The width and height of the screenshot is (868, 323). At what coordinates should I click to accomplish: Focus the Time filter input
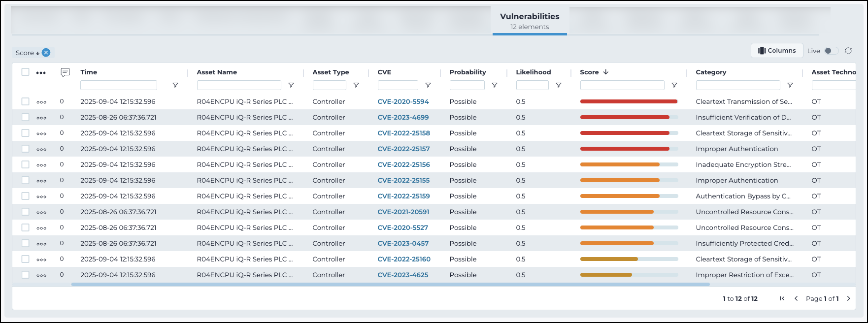119,85
